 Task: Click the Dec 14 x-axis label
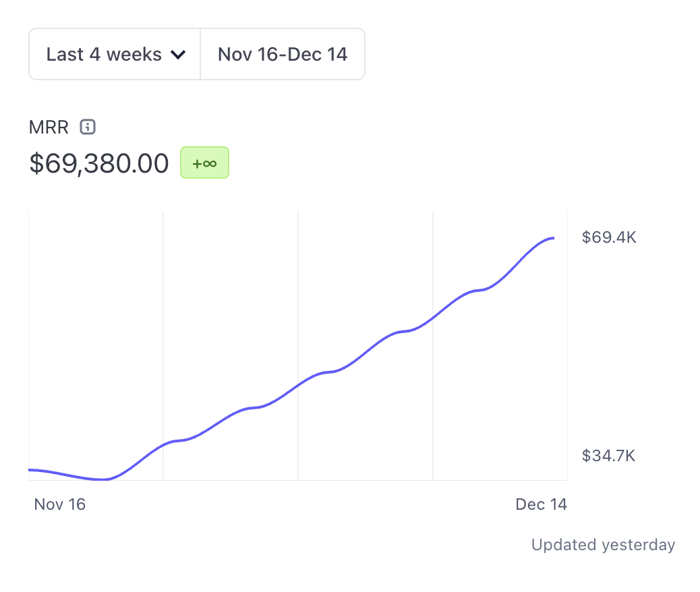point(541,504)
